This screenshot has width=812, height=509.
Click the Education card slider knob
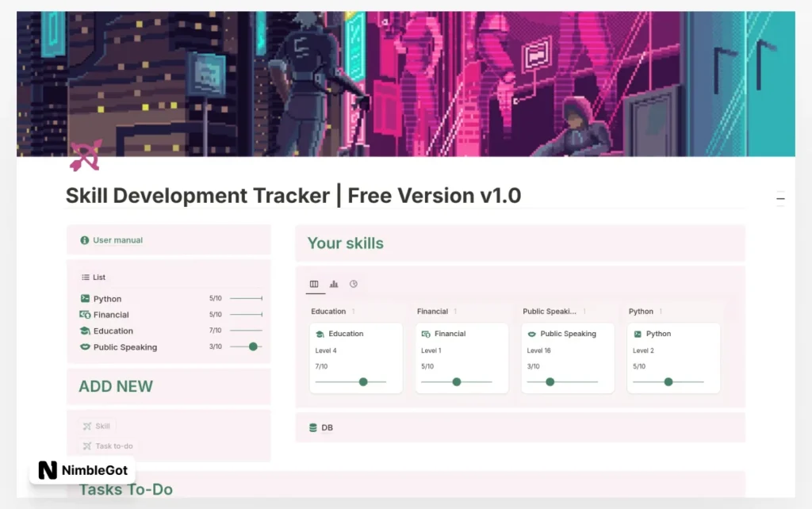[363, 381]
